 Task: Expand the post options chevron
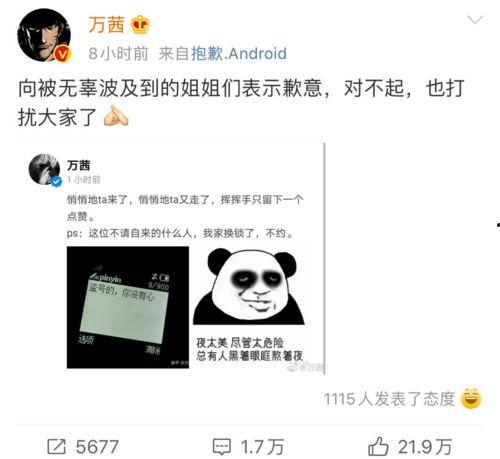475,20
